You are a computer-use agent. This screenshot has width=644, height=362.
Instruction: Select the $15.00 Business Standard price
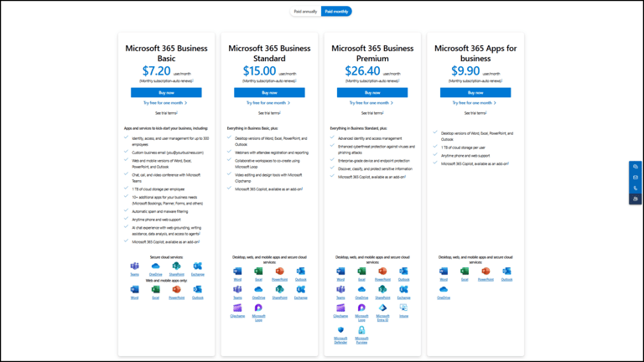pyautogui.click(x=260, y=71)
